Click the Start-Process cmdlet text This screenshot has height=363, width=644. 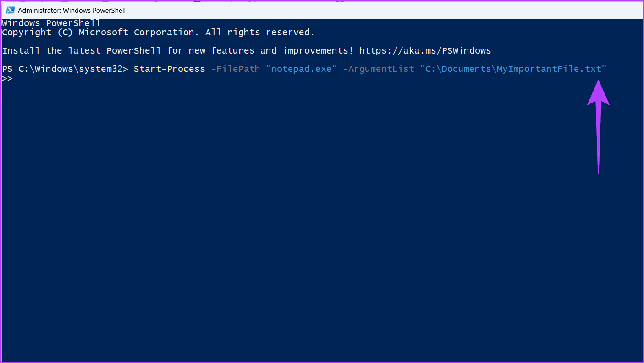pos(170,69)
